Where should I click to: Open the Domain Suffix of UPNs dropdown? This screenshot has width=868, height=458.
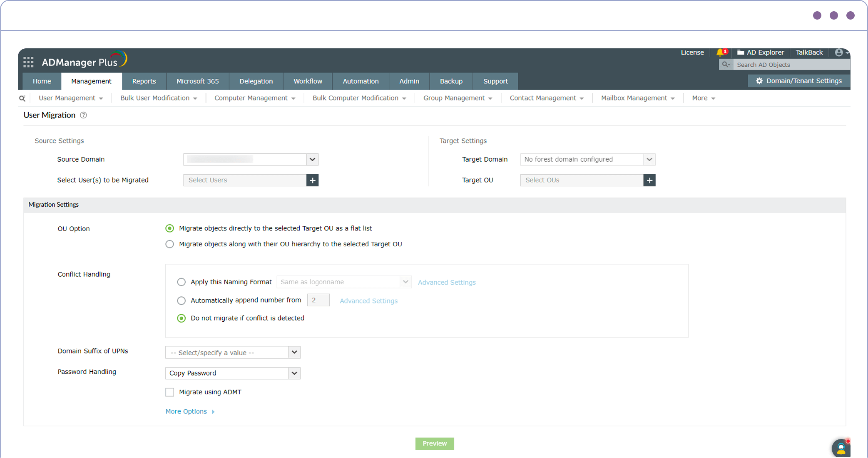294,352
